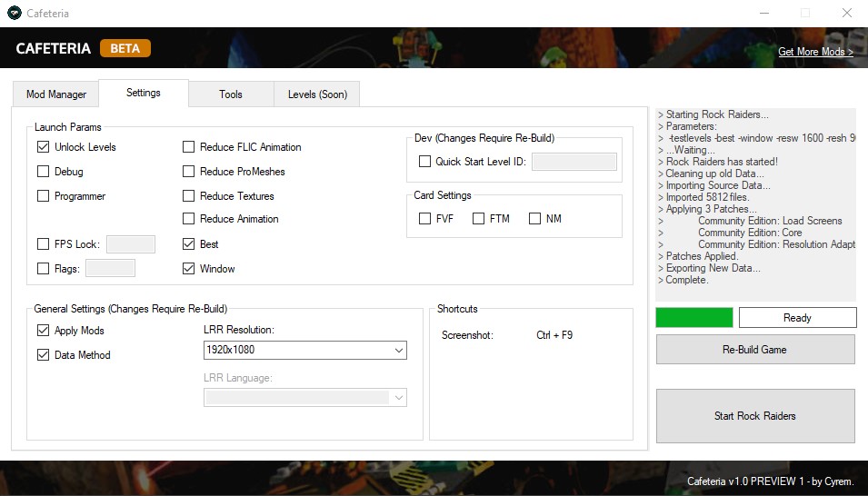Click the Re-Build Game button
This screenshot has width=868, height=496.
pos(755,350)
